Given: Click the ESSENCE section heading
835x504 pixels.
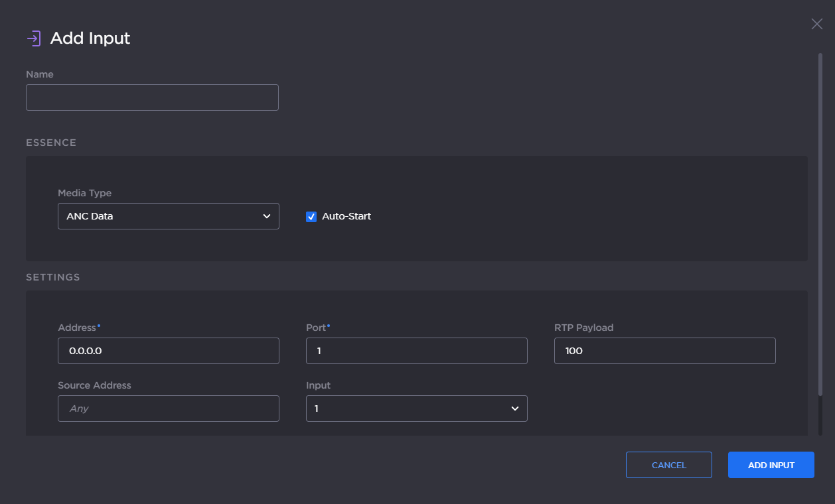Looking at the screenshot, I should (x=51, y=143).
